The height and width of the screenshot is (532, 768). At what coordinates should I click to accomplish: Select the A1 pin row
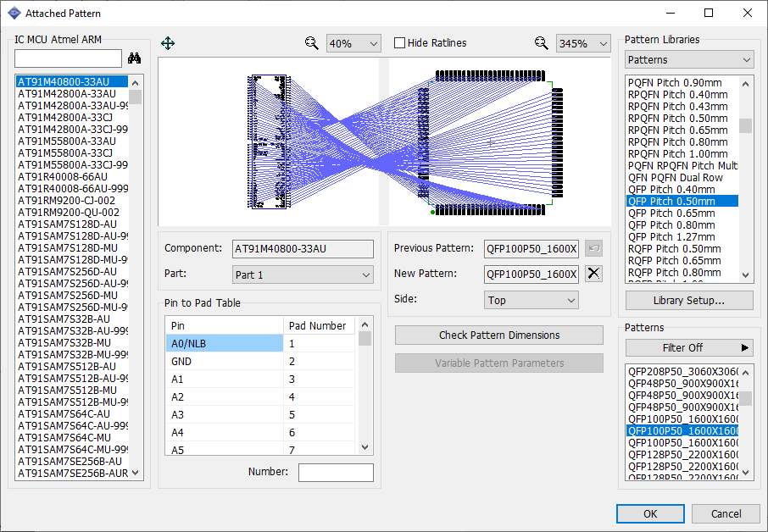point(260,380)
